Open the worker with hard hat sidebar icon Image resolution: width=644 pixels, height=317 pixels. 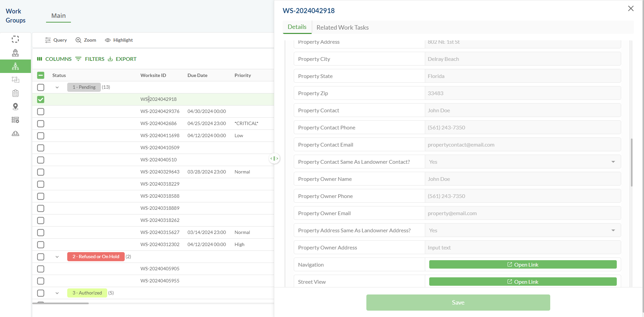click(x=15, y=53)
